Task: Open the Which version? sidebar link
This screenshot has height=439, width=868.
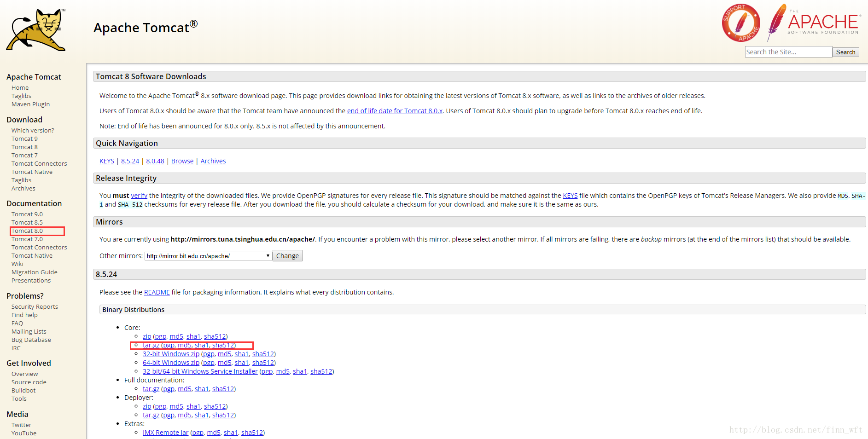Action: point(33,131)
